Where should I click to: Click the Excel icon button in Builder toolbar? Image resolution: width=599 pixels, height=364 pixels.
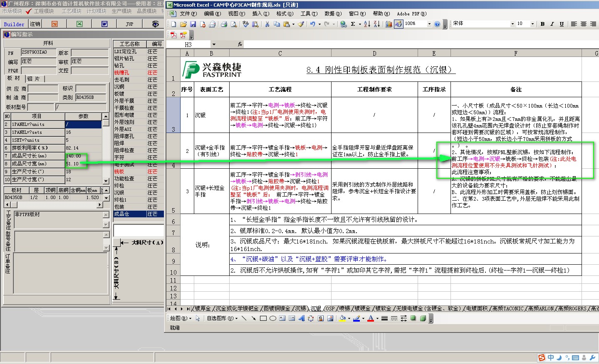pyautogui.click(x=79, y=24)
